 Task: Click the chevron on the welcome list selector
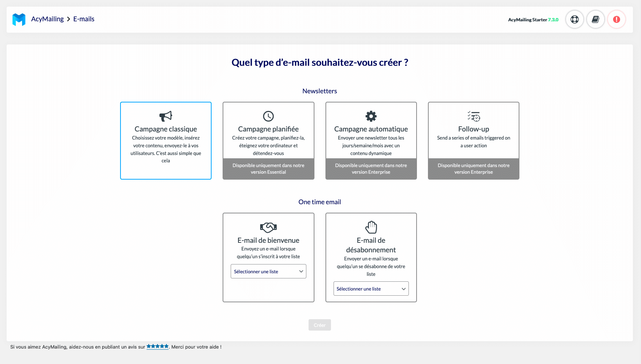click(300, 271)
